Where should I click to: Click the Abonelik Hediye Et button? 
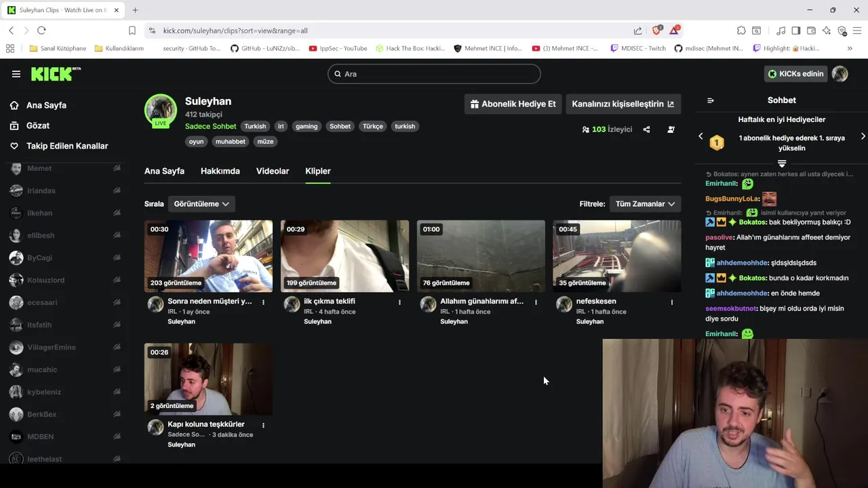point(513,104)
